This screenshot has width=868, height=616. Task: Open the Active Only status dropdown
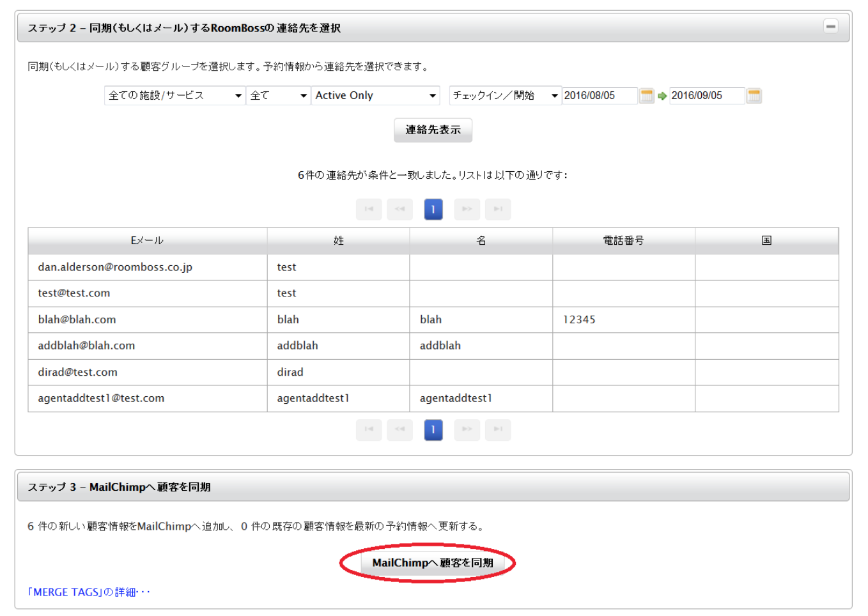375,96
